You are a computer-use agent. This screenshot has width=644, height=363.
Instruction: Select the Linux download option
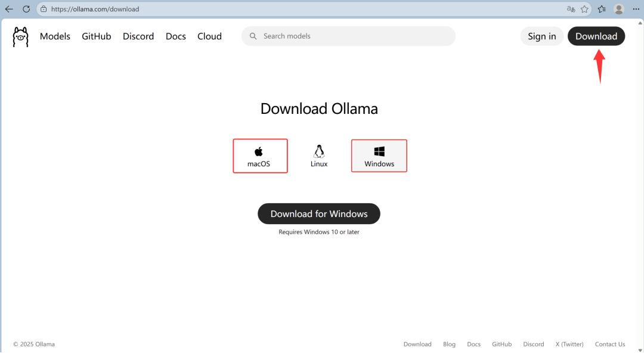coord(318,156)
